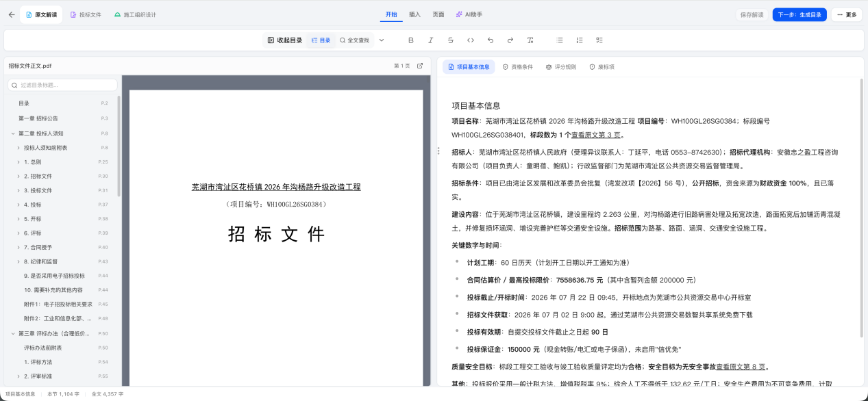The image size is (868, 401).
Task: Collapse the outline with 收起目录
Action: pyautogui.click(x=285, y=40)
